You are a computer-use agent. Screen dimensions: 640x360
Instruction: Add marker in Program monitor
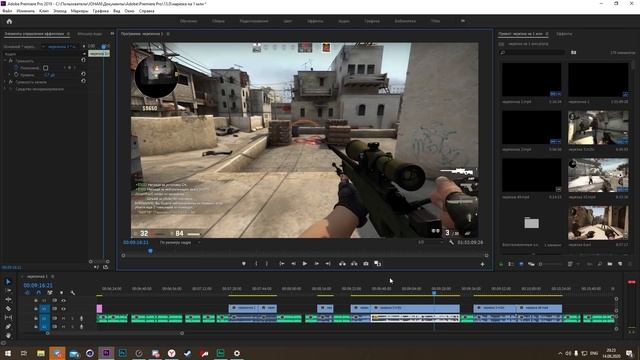click(x=244, y=264)
